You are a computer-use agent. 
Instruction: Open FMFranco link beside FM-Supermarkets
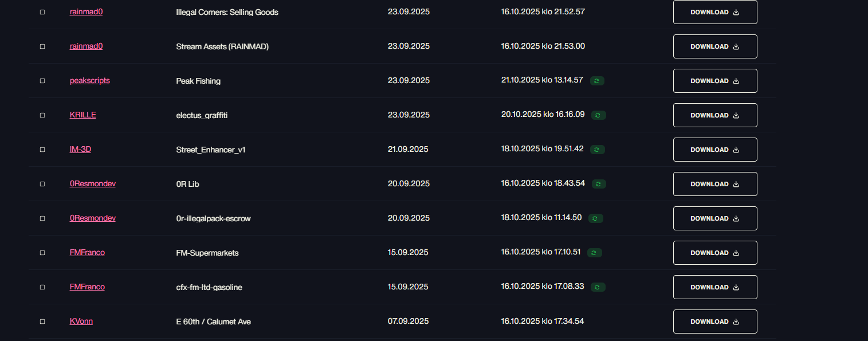coord(87,252)
